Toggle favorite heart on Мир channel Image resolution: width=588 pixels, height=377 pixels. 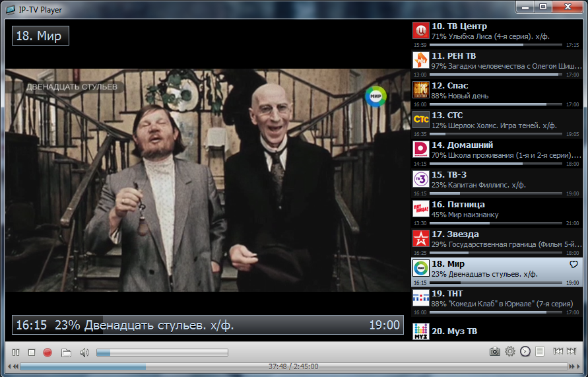[573, 264]
